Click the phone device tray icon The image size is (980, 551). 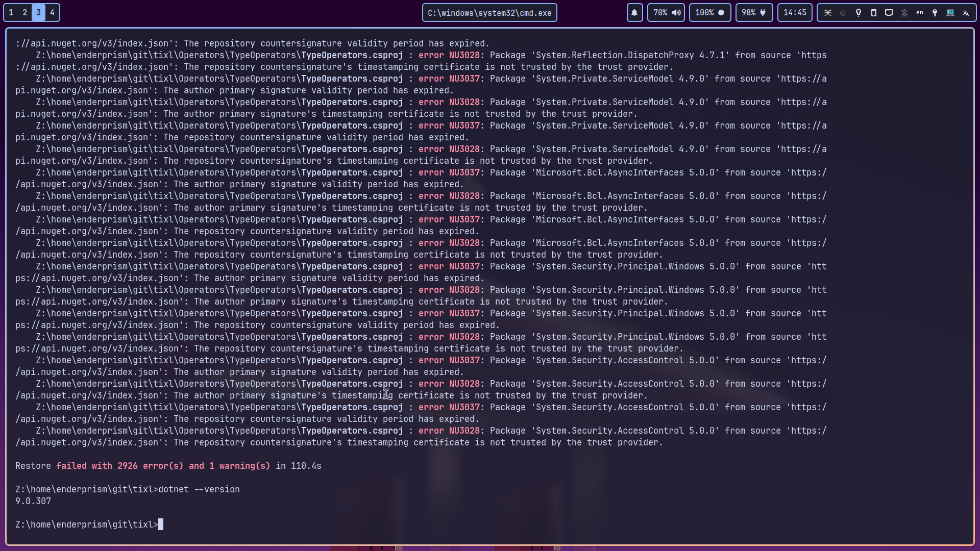874,13
